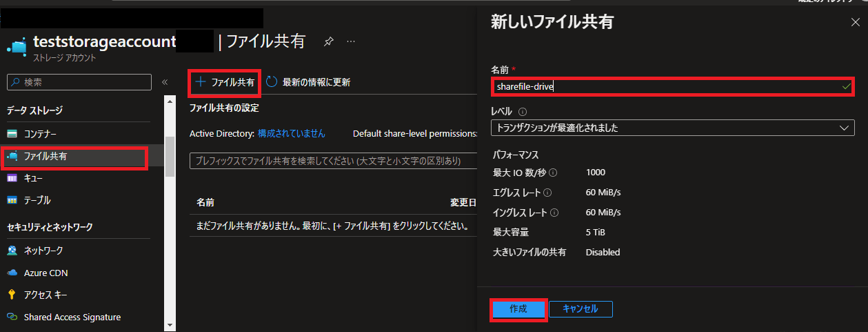Click the Shared Access Signature link icon
The height and width of the screenshot is (332, 868).
[12, 317]
